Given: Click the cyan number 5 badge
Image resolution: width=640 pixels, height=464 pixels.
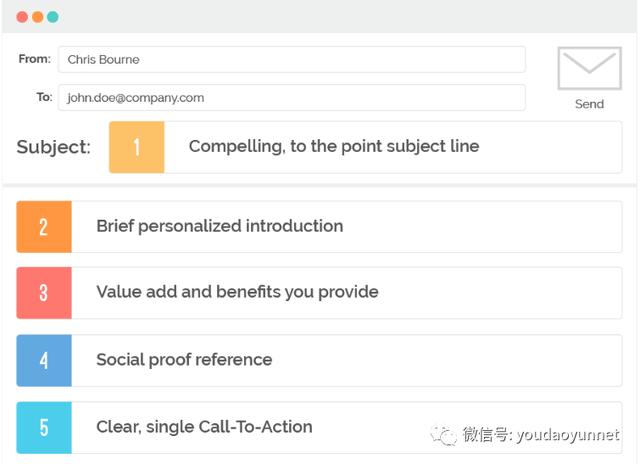Looking at the screenshot, I should 44,428.
